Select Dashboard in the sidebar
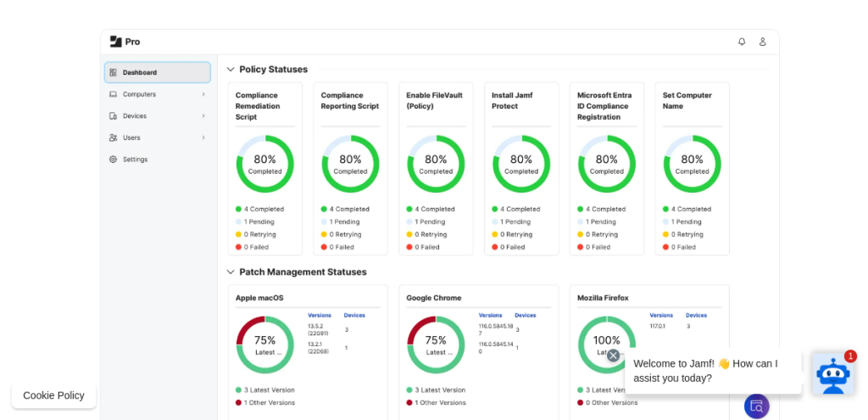This screenshot has width=868, height=420. (157, 73)
